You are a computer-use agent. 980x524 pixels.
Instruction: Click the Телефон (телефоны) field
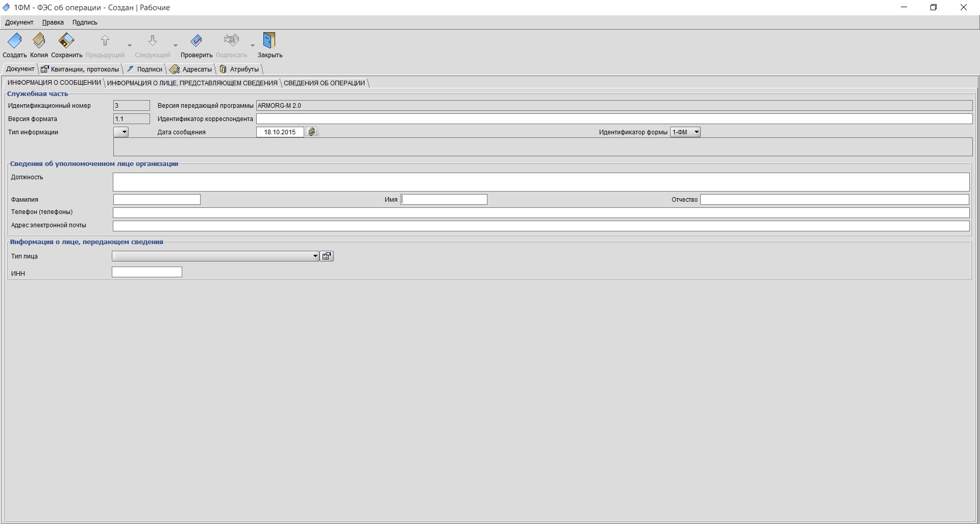[x=541, y=212]
